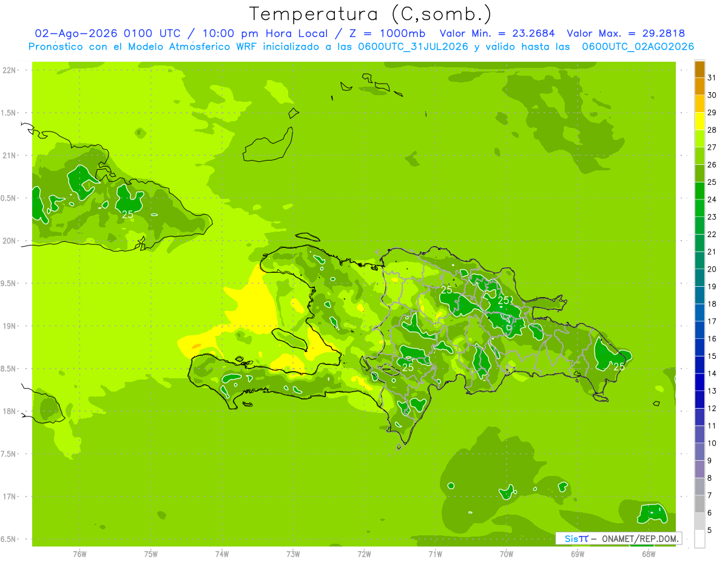Click the '18N' latitude label
The height and width of the screenshot is (562, 728).
(x=8, y=412)
